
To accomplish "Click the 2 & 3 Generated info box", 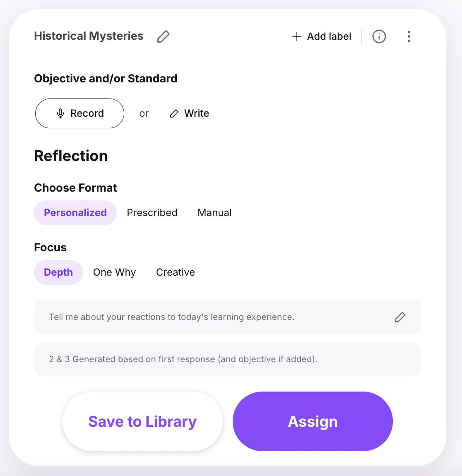I will pyautogui.click(x=228, y=359).
